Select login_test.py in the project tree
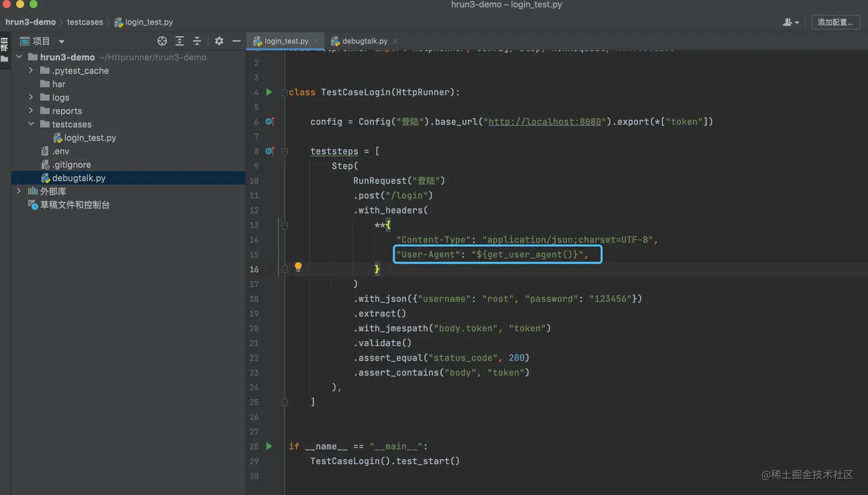Screen dimensions: 868x495 click(x=90, y=138)
